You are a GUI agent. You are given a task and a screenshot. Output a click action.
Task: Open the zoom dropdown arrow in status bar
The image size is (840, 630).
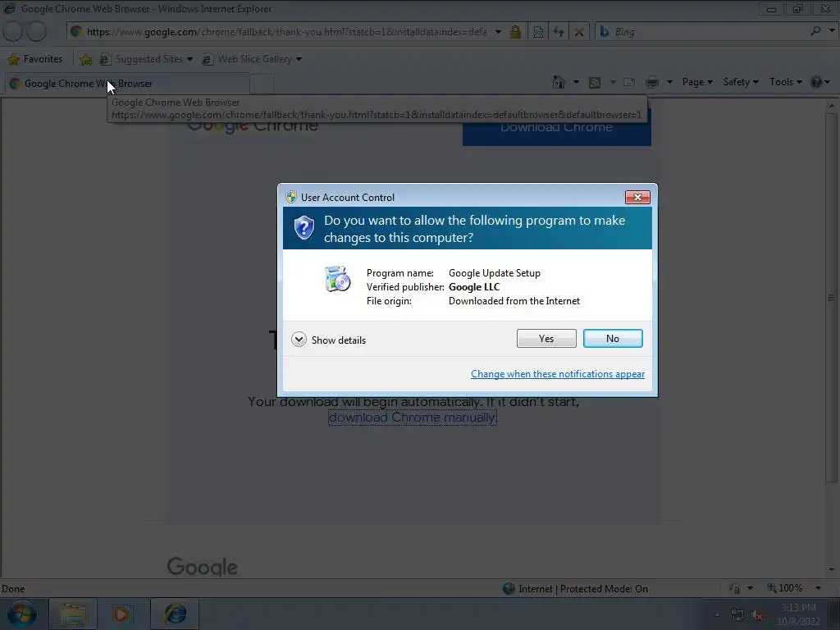[818, 588]
